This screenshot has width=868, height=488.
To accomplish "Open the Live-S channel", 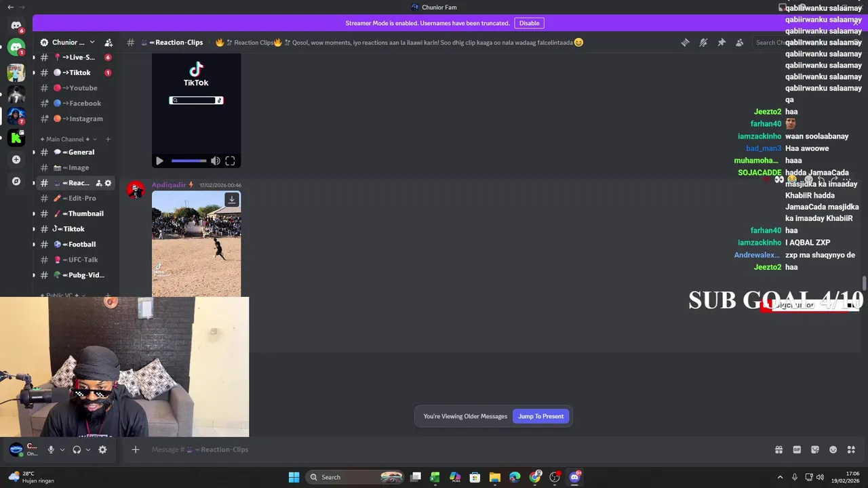I will click(76, 57).
